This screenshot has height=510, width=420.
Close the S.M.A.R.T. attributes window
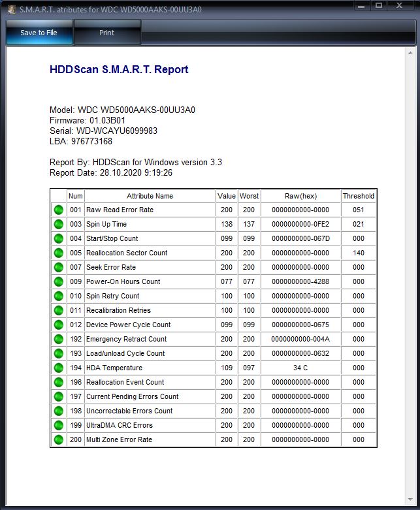(x=400, y=6)
